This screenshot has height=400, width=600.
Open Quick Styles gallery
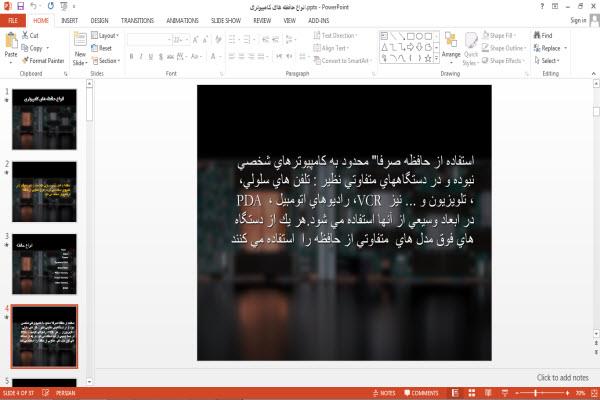[x=471, y=49]
